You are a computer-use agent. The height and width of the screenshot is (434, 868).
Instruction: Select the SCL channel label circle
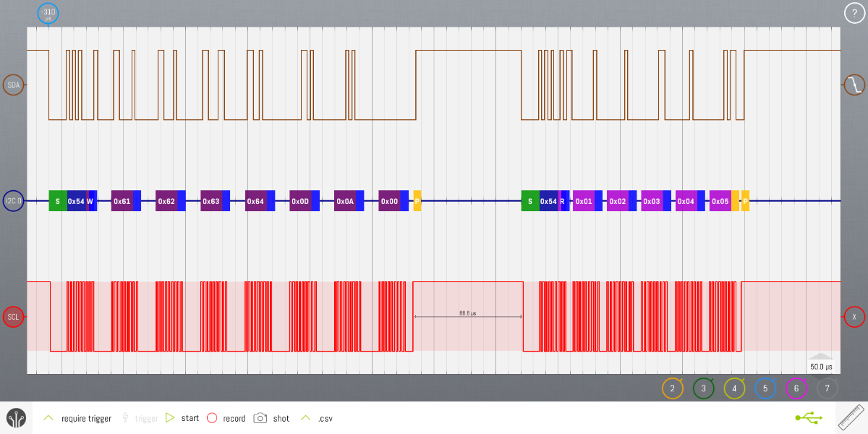click(14, 317)
